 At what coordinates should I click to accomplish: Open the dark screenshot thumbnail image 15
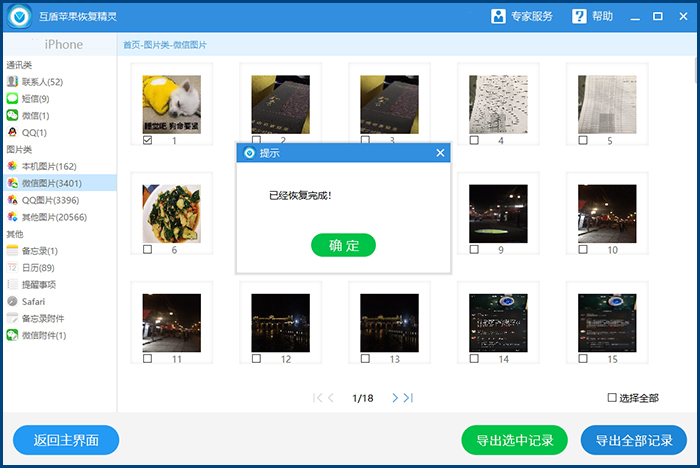coord(607,322)
